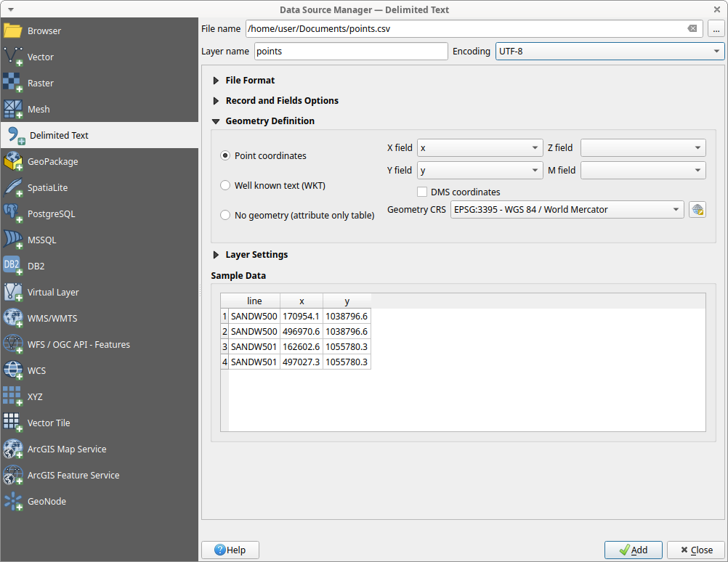This screenshot has width=728, height=562.
Task: Enable DMS coordinates
Action: pos(422,192)
